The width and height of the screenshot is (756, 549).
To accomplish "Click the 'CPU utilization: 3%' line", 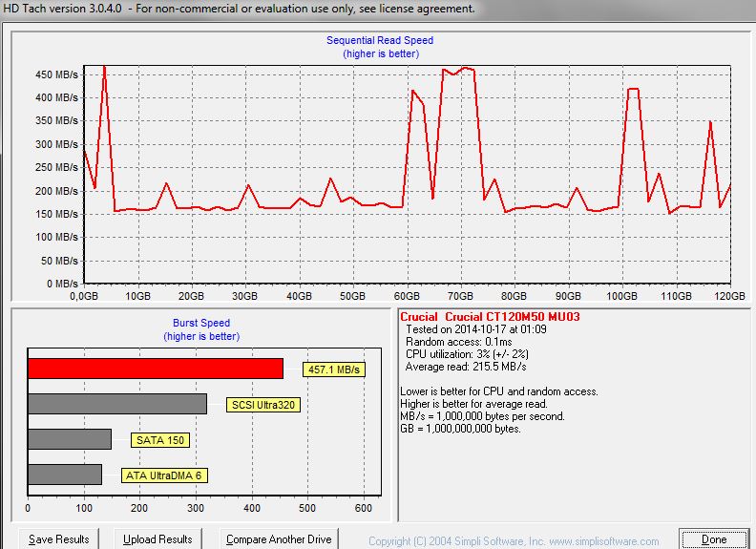I will pos(467,354).
